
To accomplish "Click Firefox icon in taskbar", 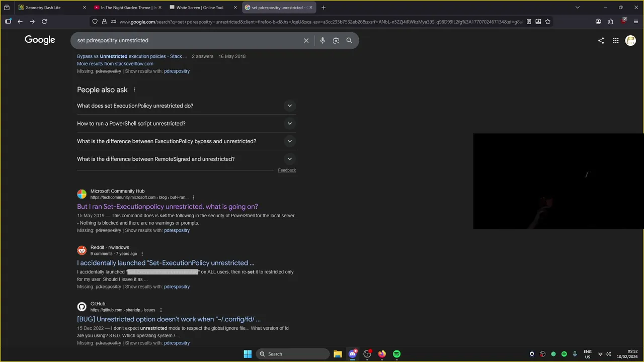I will click(x=382, y=354).
